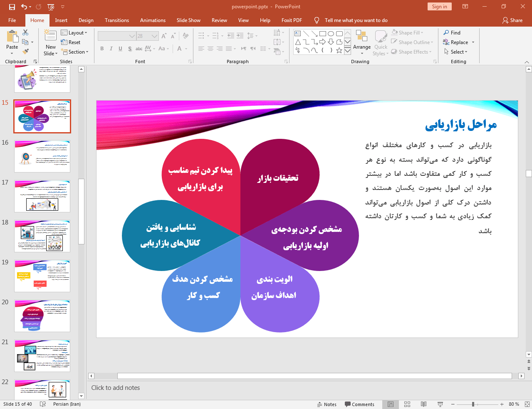Switch to the Design tab
Screen dimensions: 532x409
point(86,20)
